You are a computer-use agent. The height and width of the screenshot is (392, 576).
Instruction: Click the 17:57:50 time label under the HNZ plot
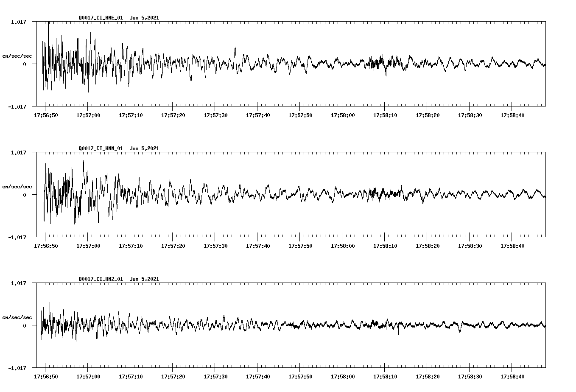(300, 377)
